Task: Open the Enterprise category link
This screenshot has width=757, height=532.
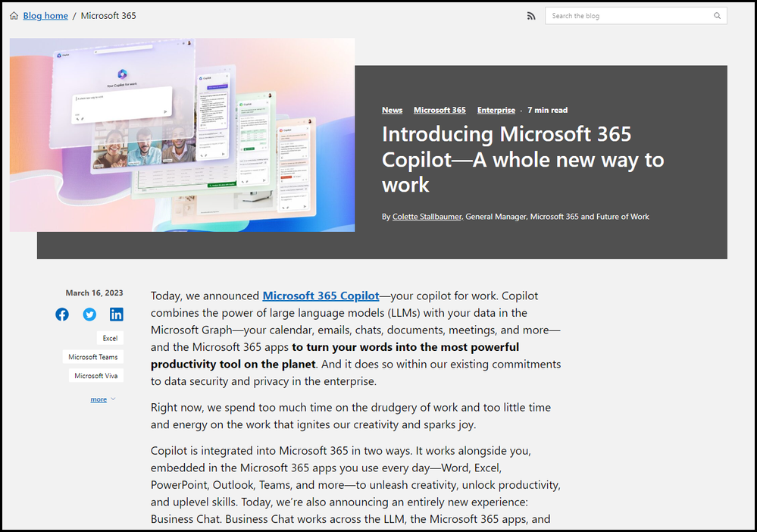Action: pos(496,110)
